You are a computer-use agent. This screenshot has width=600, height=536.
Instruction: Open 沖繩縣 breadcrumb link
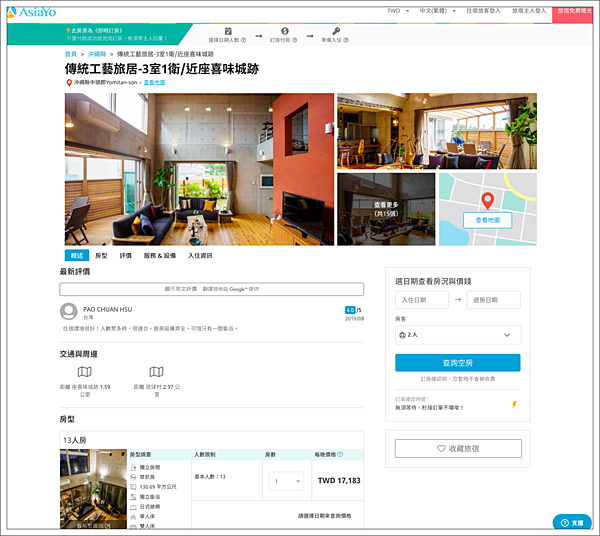[97, 54]
